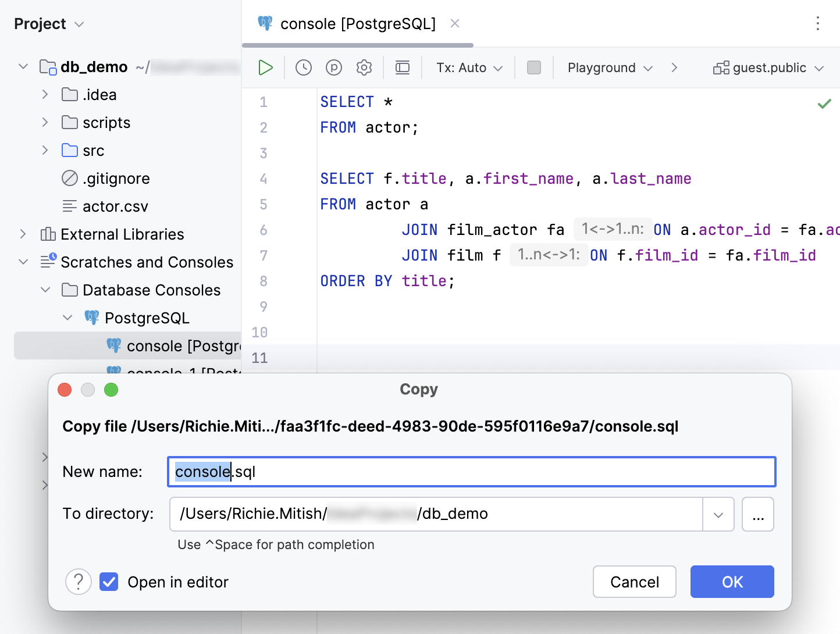Open the query history clock icon

pyautogui.click(x=303, y=67)
